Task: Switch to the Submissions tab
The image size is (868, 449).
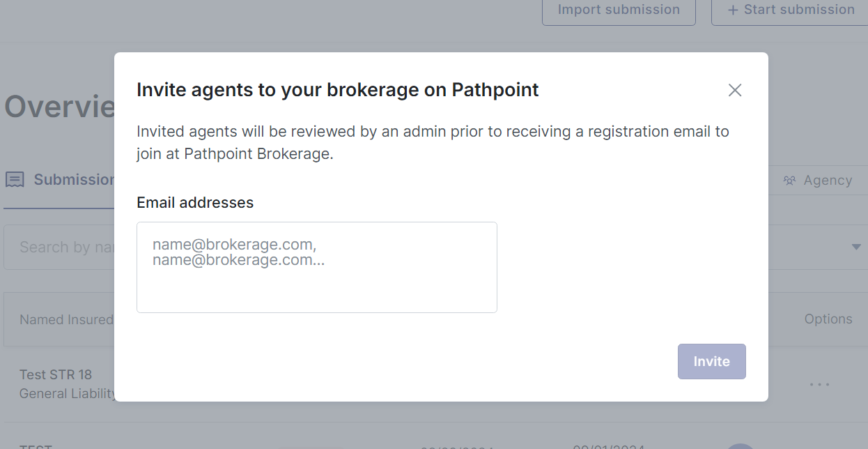Action: point(74,180)
